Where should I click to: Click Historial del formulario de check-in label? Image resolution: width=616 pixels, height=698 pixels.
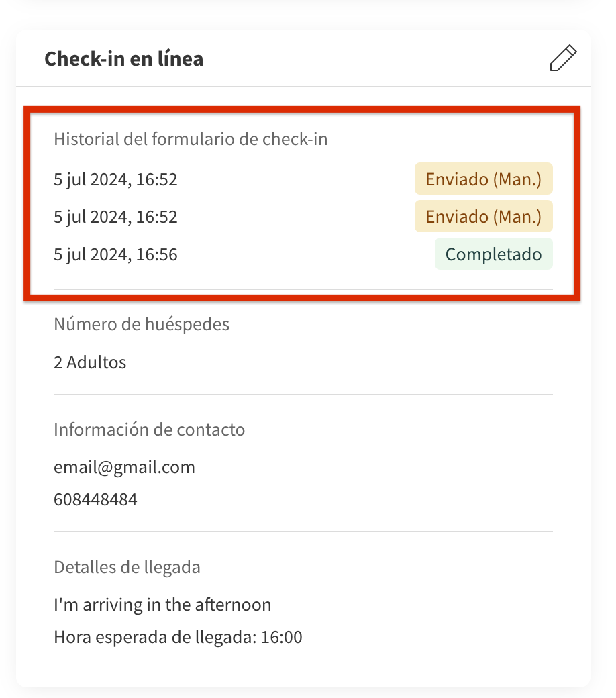point(190,140)
